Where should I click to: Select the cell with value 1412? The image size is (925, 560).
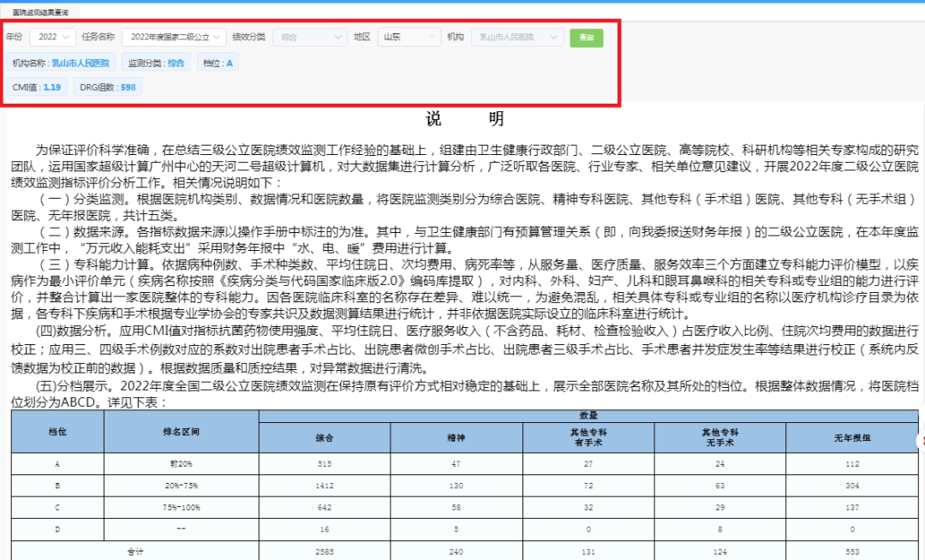point(325,486)
